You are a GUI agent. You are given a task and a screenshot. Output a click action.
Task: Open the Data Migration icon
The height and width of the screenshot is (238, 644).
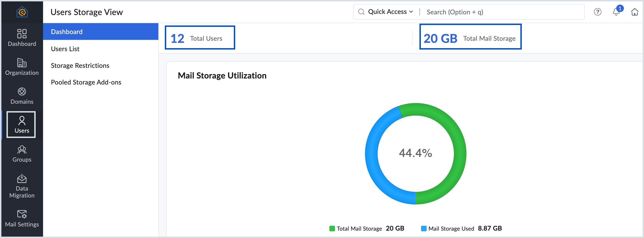pos(22,178)
